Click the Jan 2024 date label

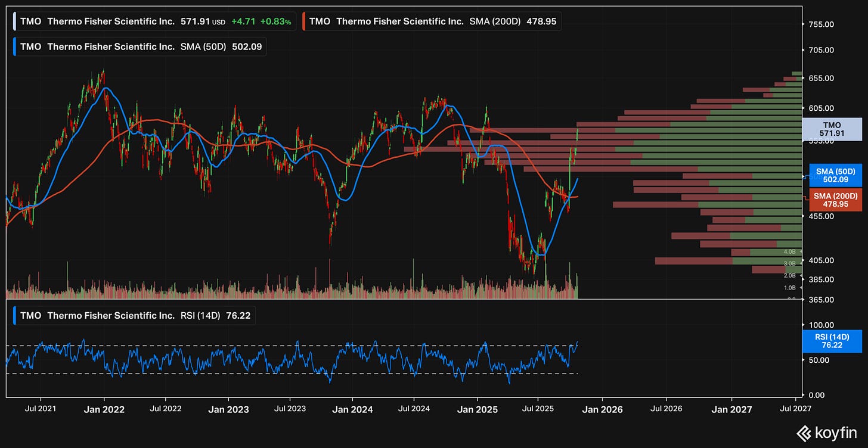(x=354, y=409)
